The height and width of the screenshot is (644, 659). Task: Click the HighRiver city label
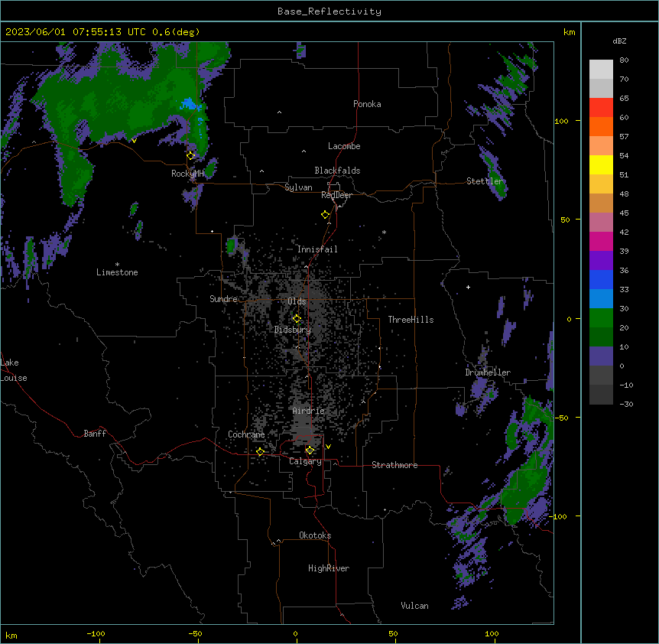coord(329,568)
